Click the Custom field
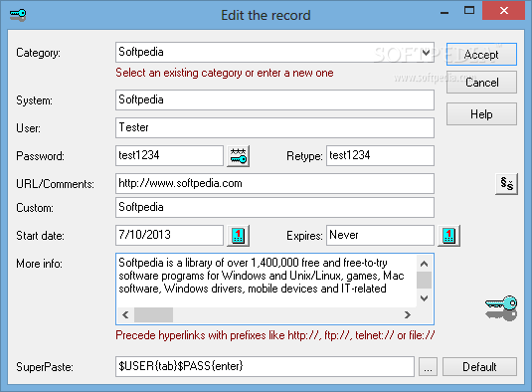Screen dimensions: 532x392 tap(274, 207)
